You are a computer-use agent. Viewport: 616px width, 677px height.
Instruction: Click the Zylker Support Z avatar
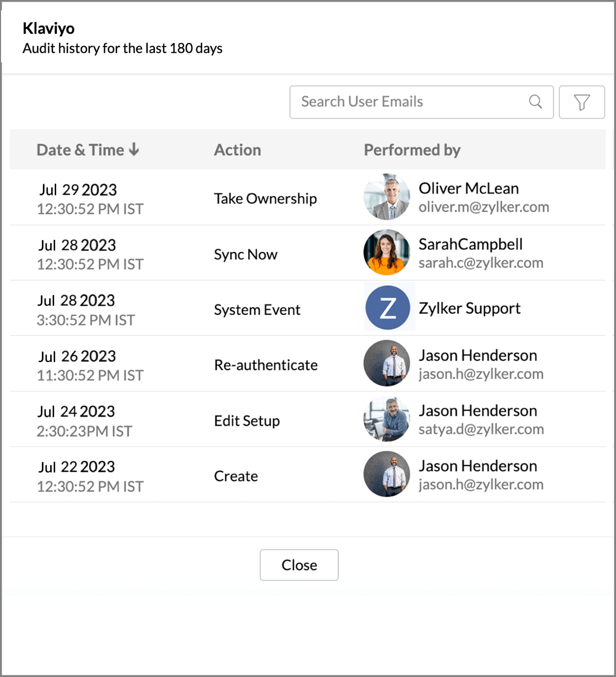pos(388,308)
